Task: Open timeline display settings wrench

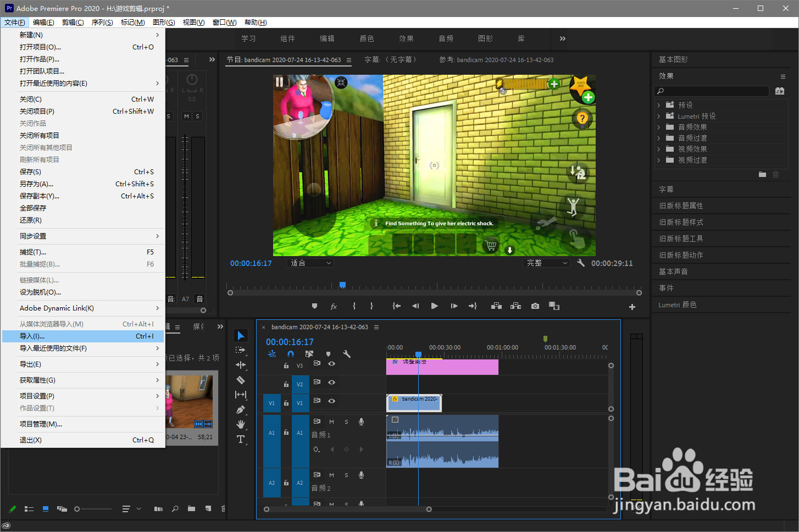Action: coord(347,354)
